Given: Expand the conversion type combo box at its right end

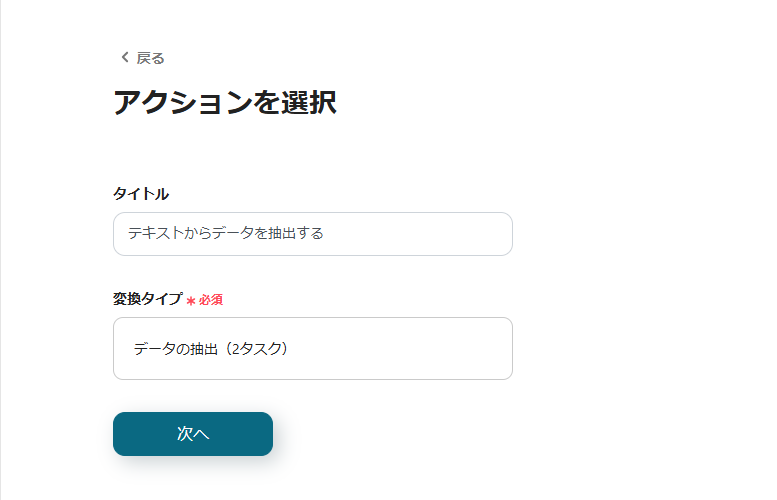Looking at the screenshot, I should pos(490,349).
